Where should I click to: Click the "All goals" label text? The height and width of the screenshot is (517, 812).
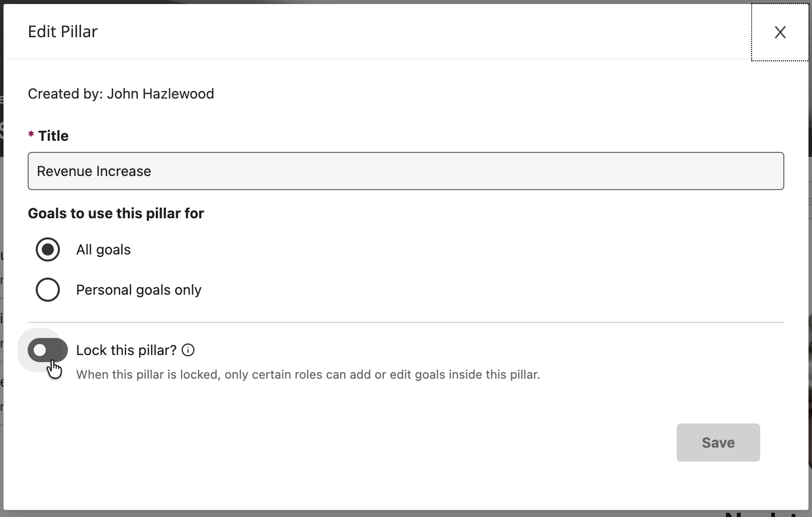(x=103, y=249)
